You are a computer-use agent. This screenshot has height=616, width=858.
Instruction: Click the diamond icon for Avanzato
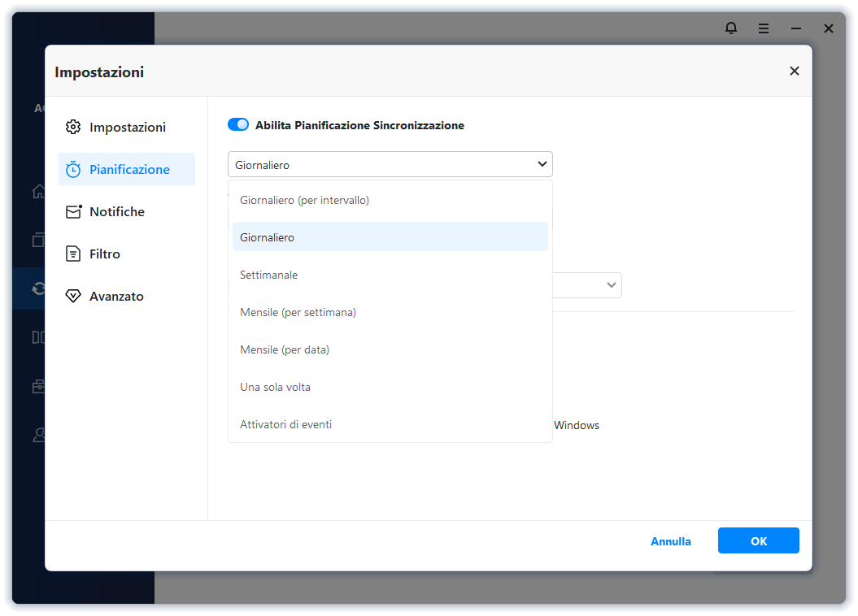[x=73, y=296]
